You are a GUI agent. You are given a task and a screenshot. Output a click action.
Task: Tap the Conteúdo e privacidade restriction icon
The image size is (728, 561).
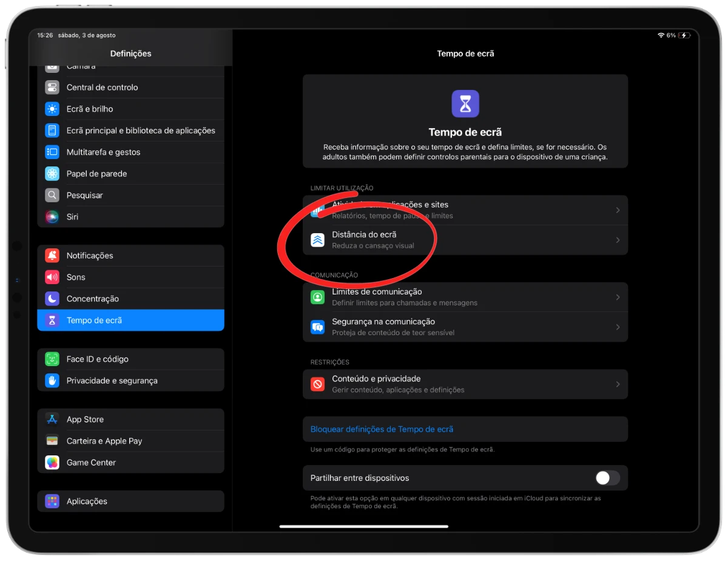click(318, 384)
